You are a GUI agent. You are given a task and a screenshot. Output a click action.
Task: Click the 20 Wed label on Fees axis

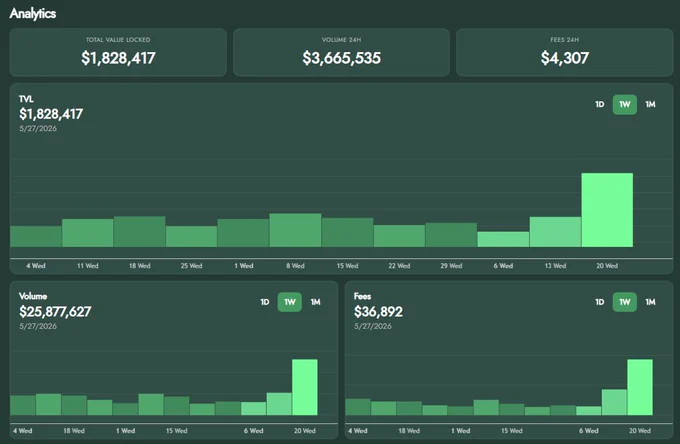[x=640, y=431]
